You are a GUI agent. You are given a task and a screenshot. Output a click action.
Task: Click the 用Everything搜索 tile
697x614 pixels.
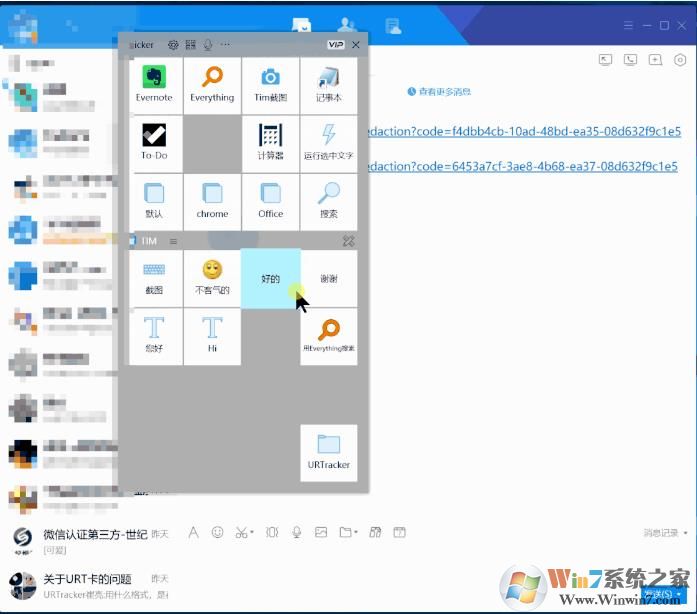coord(328,337)
